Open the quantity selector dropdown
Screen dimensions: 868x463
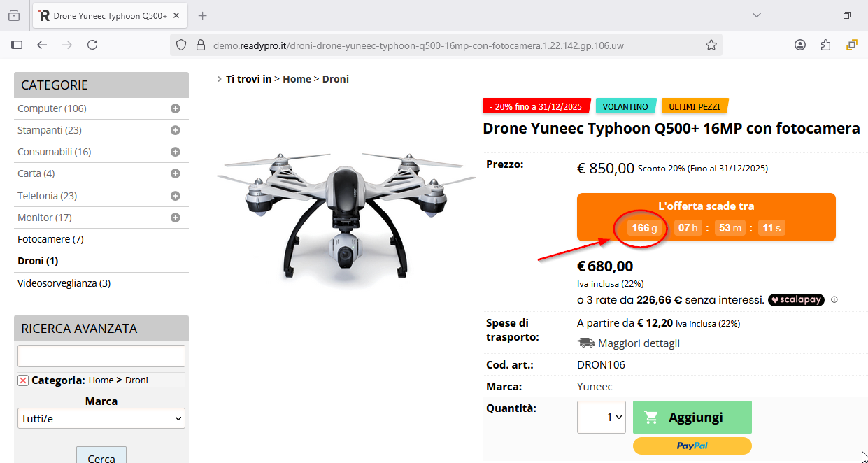coord(602,417)
